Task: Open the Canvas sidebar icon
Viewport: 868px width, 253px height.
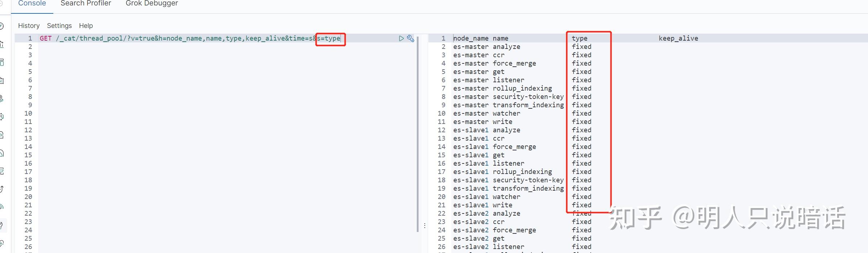Action: [x=1, y=80]
